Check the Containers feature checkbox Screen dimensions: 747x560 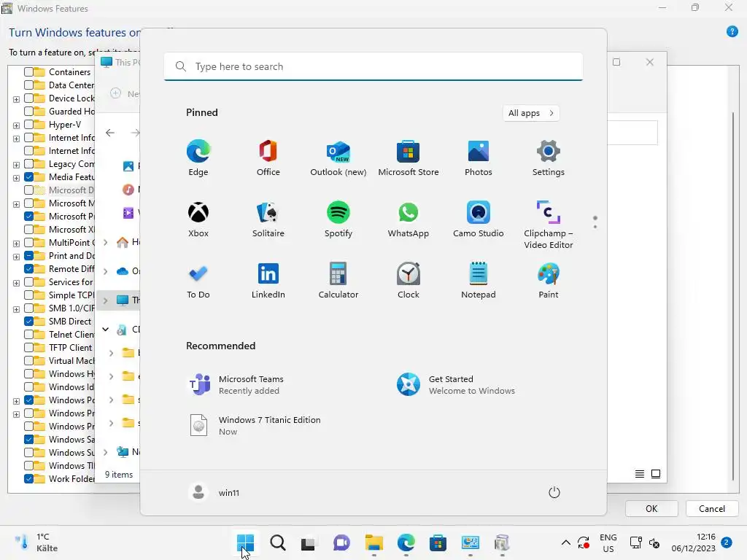coord(28,72)
